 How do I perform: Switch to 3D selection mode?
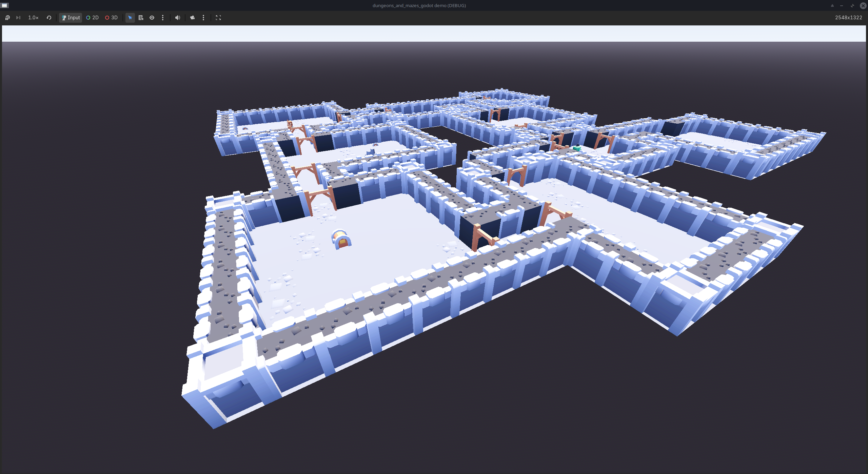click(111, 18)
